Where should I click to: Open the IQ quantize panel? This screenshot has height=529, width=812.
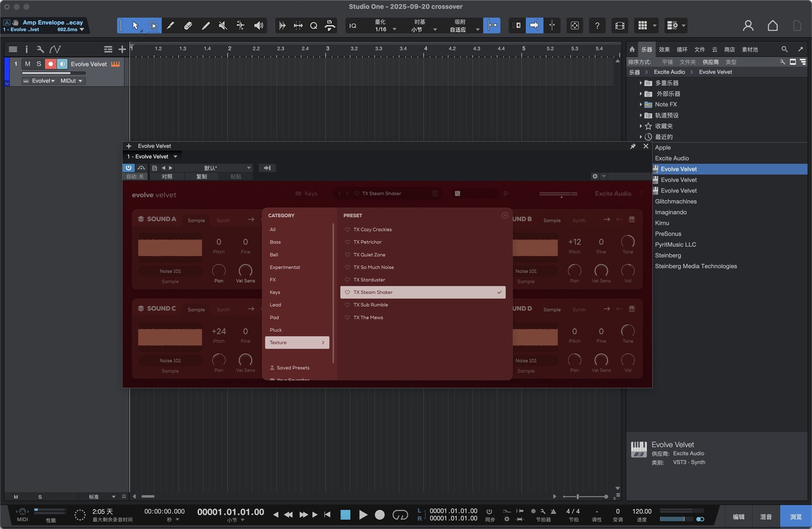click(x=353, y=26)
